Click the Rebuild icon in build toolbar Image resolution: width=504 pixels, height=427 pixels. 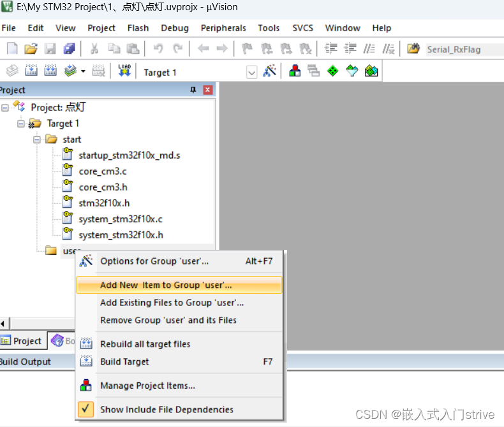pyautogui.click(x=50, y=71)
